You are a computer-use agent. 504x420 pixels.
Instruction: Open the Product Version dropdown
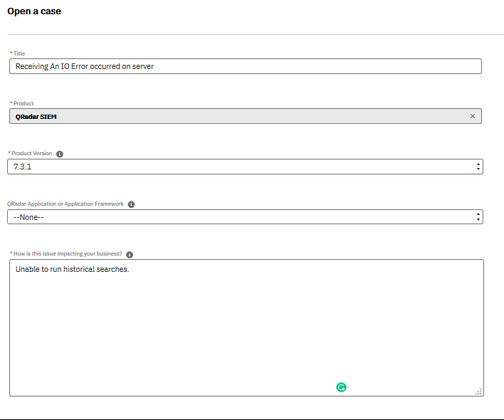[245, 167]
